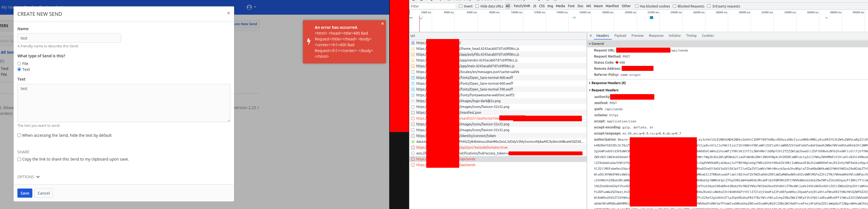The height and width of the screenshot is (209, 868).
Task: Toggle Hide data URLs checkbox
Action: click(x=477, y=6)
